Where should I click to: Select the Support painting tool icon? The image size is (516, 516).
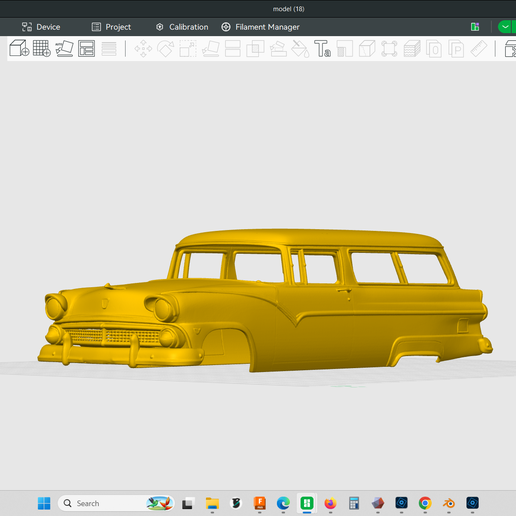(278, 49)
